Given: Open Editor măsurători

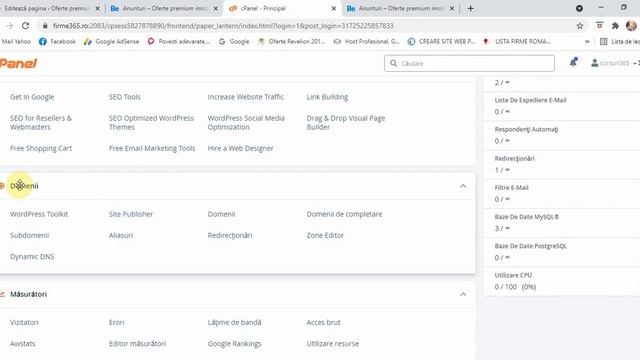Looking at the screenshot, I should [x=137, y=344].
